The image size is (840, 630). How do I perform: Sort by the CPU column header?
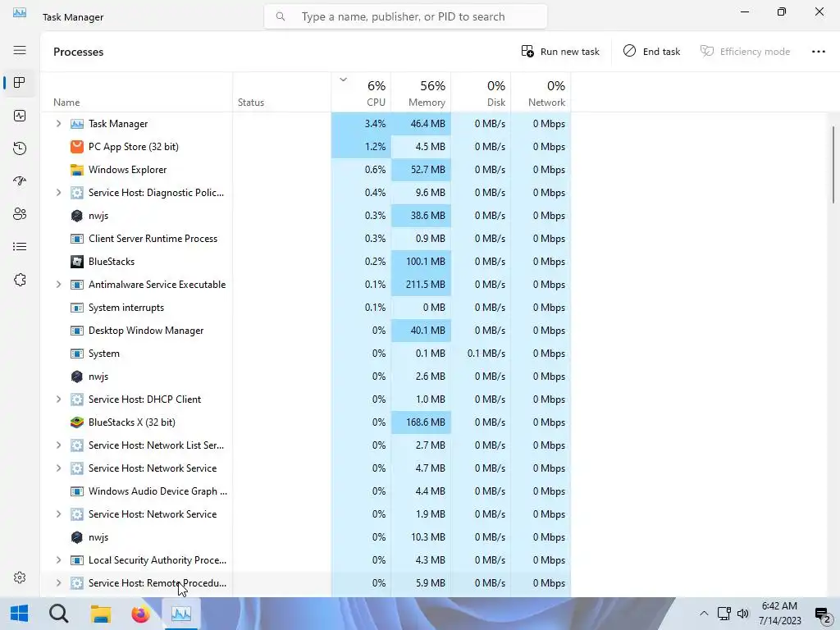click(361, 92)
